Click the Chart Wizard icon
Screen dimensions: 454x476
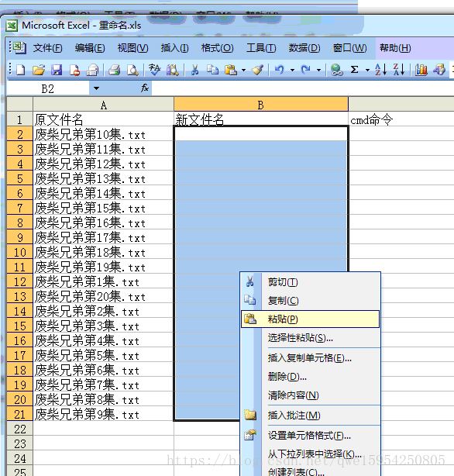[421, 70]
